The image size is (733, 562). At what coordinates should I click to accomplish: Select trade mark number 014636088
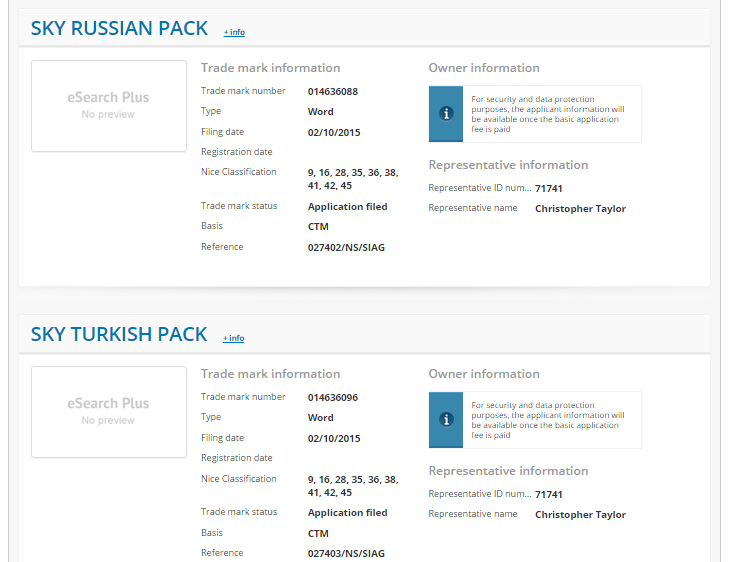[x=333, y=92]
